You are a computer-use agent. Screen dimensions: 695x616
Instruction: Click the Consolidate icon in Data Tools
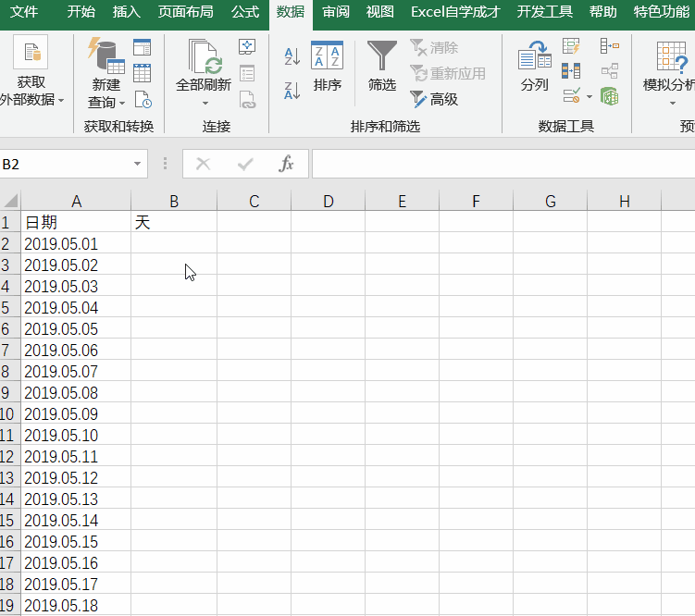coord(610,45)
